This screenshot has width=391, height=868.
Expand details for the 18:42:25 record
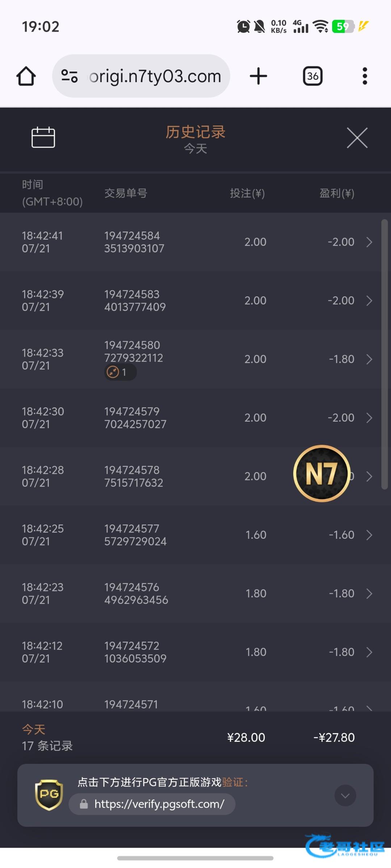pos(369,535)
